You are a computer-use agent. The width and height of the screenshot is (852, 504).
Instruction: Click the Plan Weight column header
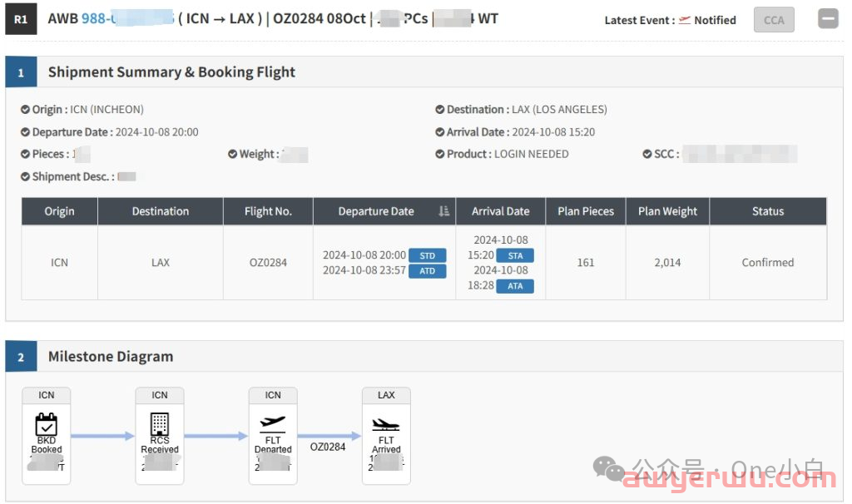[667, 211]
